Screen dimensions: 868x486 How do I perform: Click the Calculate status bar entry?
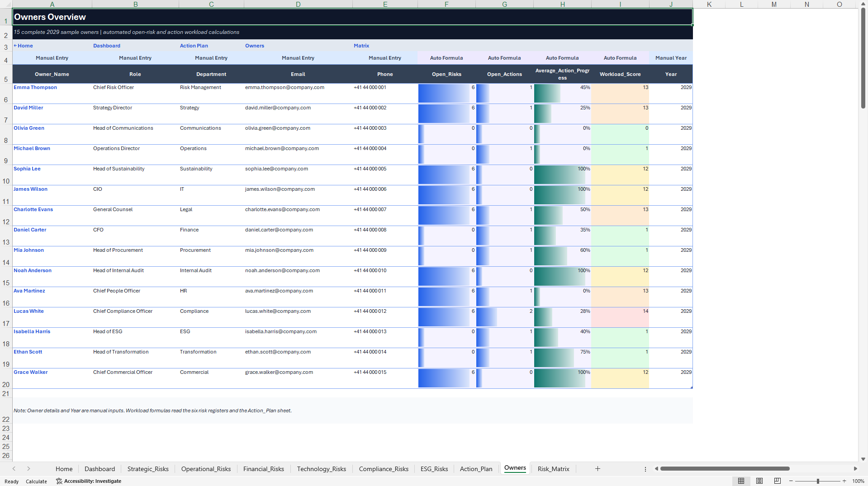pos(36,481)
